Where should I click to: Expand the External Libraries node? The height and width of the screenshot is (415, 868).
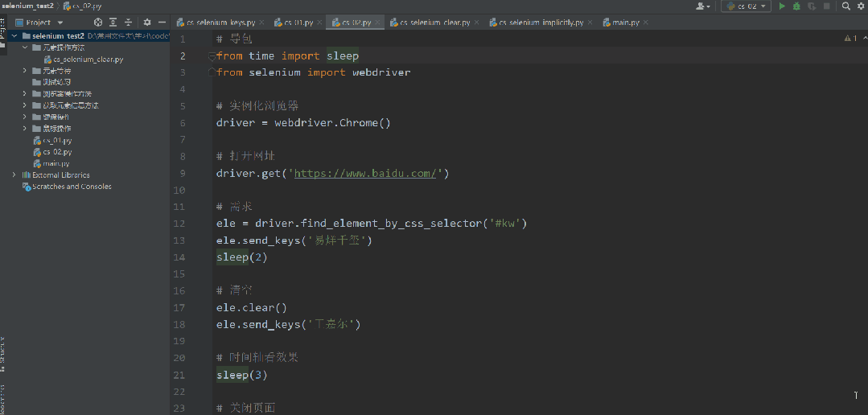point(14,175)
